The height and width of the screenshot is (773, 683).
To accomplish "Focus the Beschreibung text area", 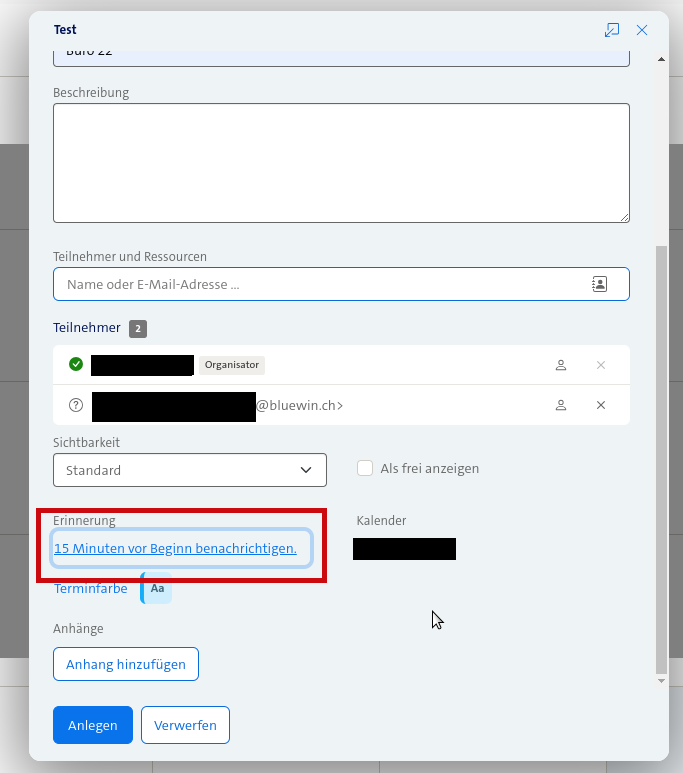I will click(340, 162).
